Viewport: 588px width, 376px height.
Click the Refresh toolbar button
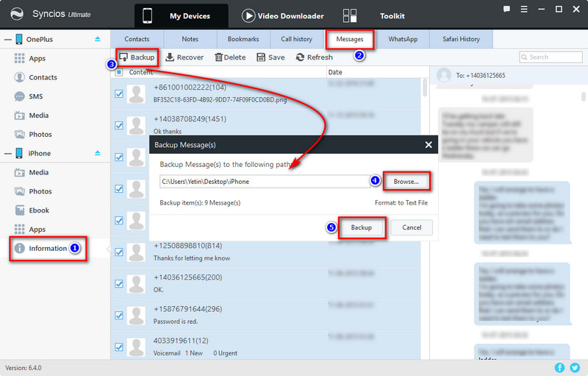(x=315, y=57)
